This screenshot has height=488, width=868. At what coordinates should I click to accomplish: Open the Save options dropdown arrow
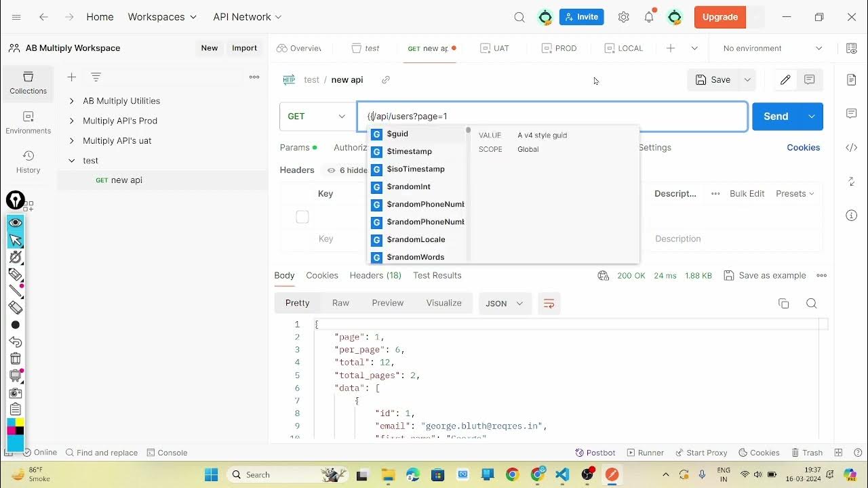[747, 80]
